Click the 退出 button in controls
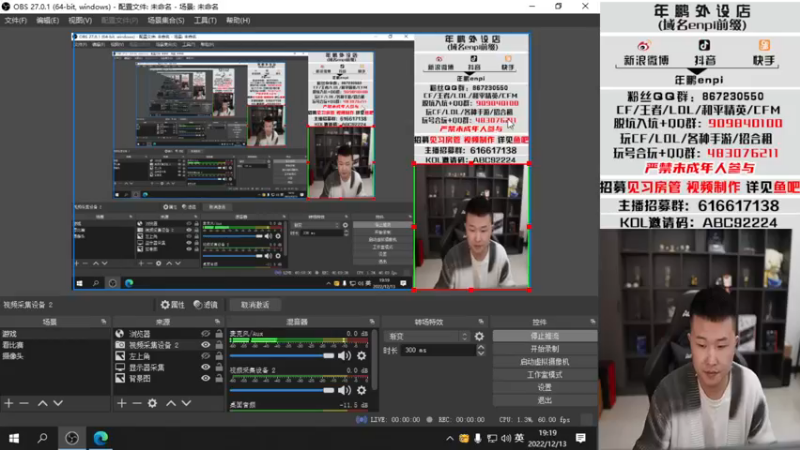 tap(544, 400)
